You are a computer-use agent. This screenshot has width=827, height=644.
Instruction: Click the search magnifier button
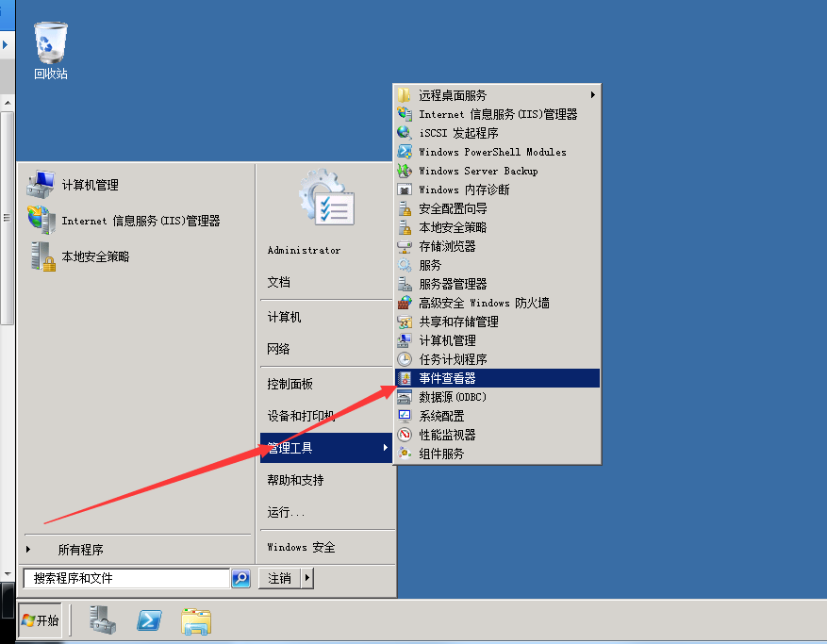(241, 578)
